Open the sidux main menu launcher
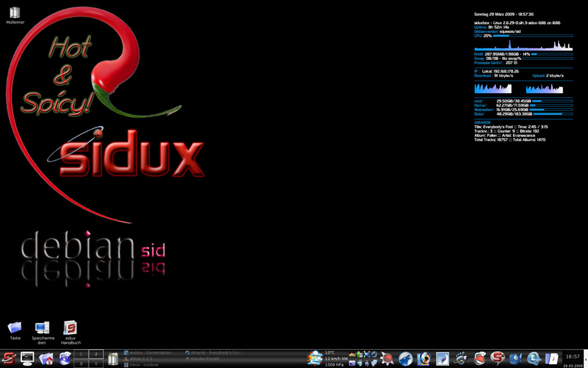The image size is (588, 368). 9,358
